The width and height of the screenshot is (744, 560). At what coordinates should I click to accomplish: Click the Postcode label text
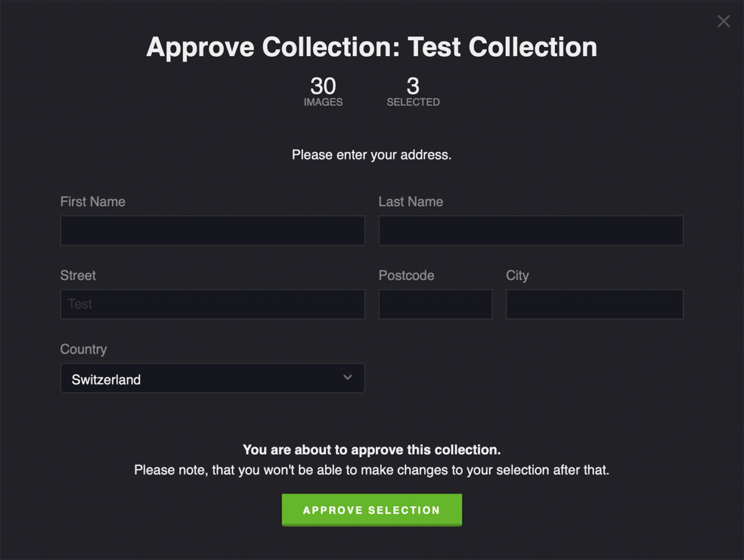pyautogui.click(x=406, y=275)
